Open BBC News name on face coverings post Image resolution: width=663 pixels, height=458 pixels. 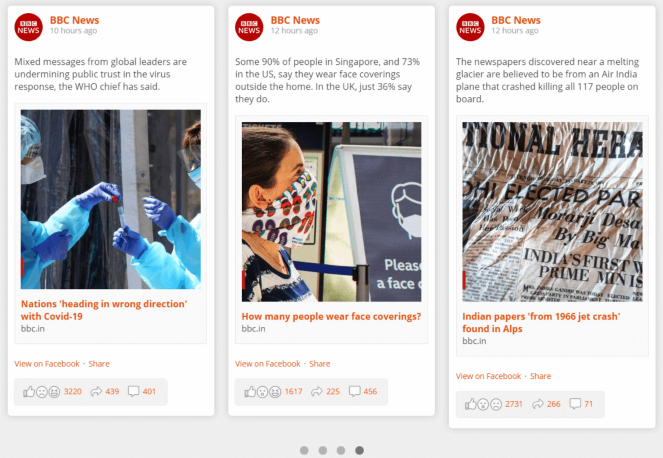(x=295, y=20)
